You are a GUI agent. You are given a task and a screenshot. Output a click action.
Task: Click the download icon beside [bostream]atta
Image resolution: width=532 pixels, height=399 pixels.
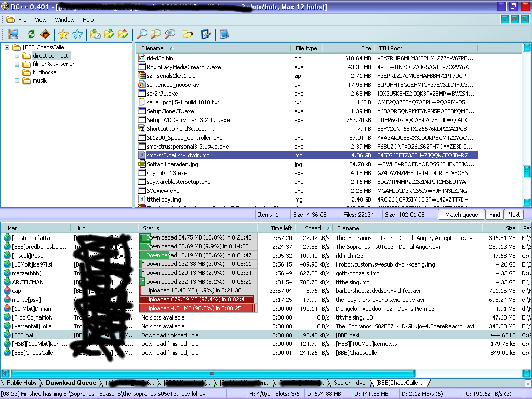click(x=7, y=238)
